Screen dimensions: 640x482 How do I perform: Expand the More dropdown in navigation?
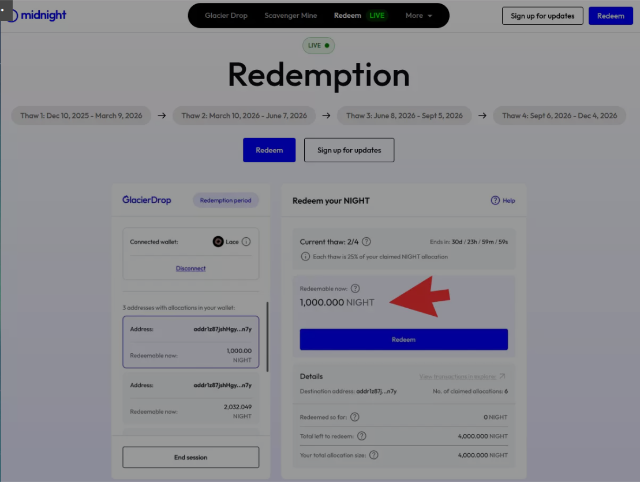point(419,16)
